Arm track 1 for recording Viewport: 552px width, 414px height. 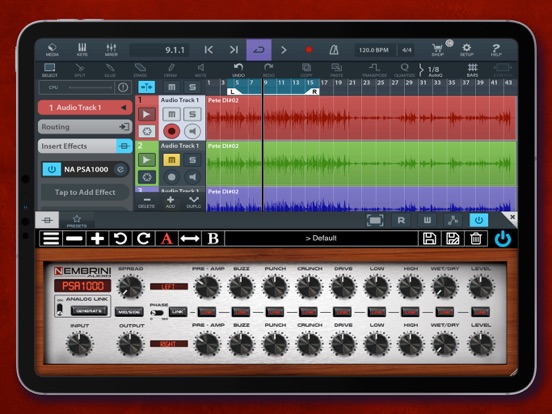171,131
